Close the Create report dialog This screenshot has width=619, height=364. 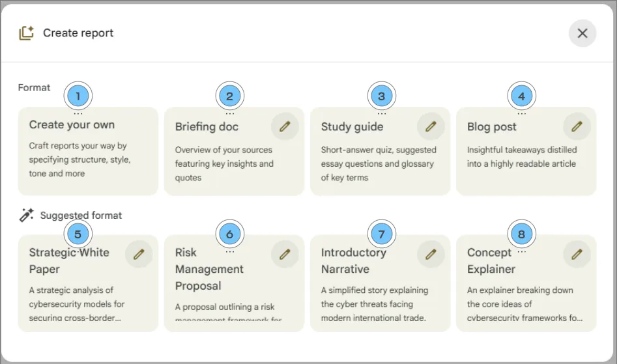coord(583,33)
